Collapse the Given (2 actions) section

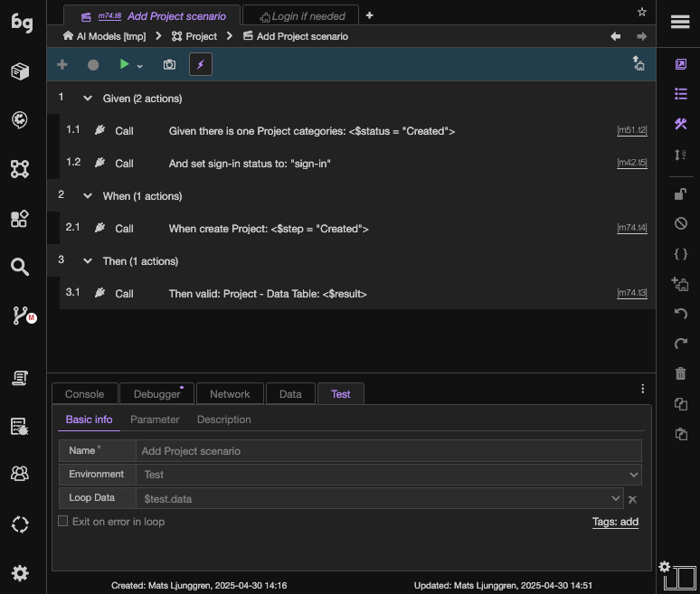88,99
